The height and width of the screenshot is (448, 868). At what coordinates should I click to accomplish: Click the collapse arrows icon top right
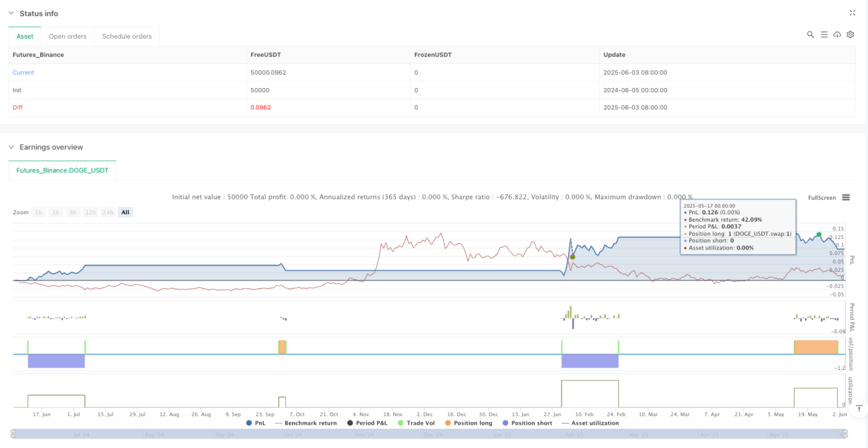click(853, 13)
